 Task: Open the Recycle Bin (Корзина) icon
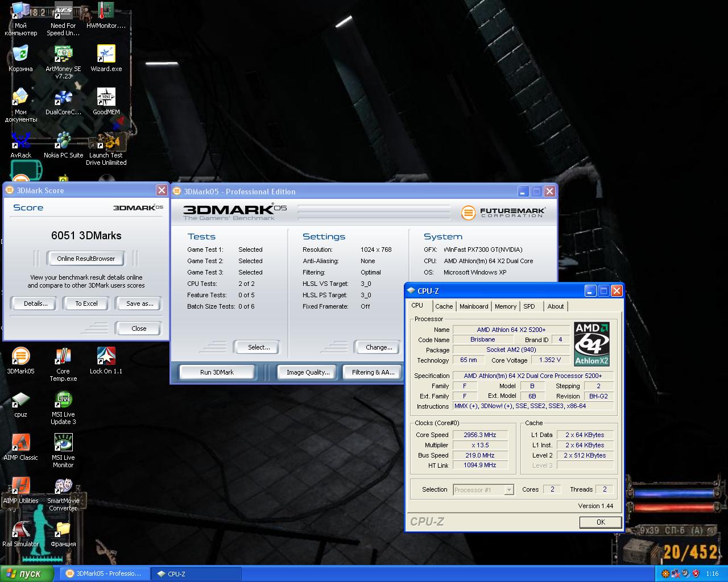point(20,59)
